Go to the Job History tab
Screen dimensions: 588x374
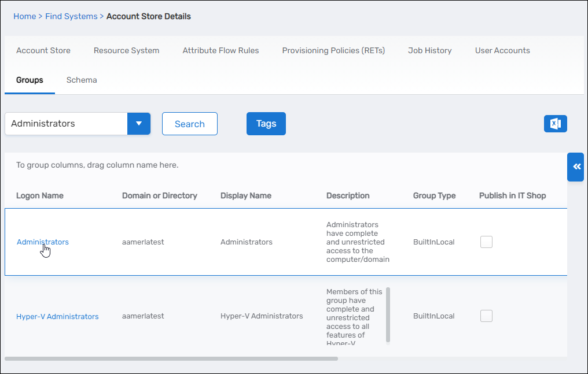[429, 51]
